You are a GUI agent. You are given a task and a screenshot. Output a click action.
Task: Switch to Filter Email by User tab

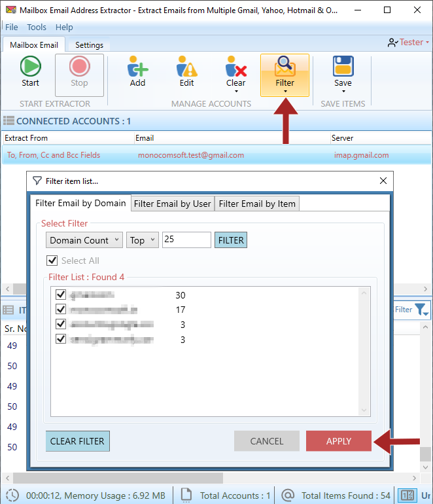pyautogui.click(x=173, y=204)
